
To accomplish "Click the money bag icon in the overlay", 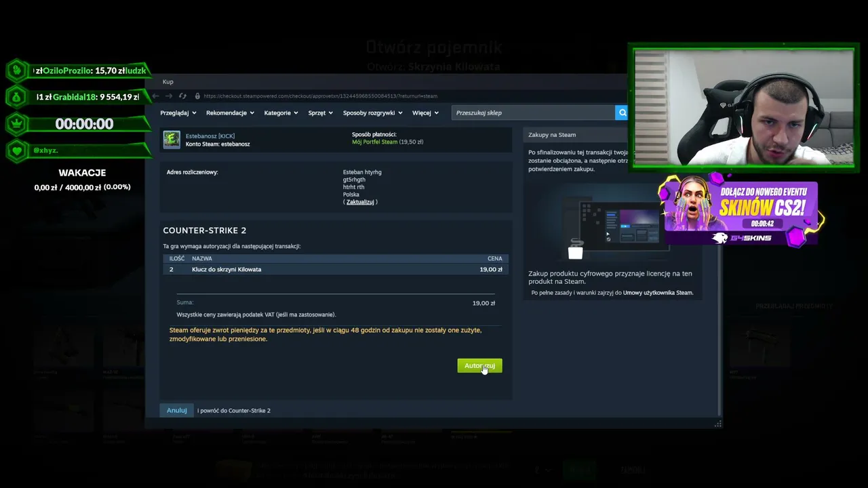I will pos(17,97).
